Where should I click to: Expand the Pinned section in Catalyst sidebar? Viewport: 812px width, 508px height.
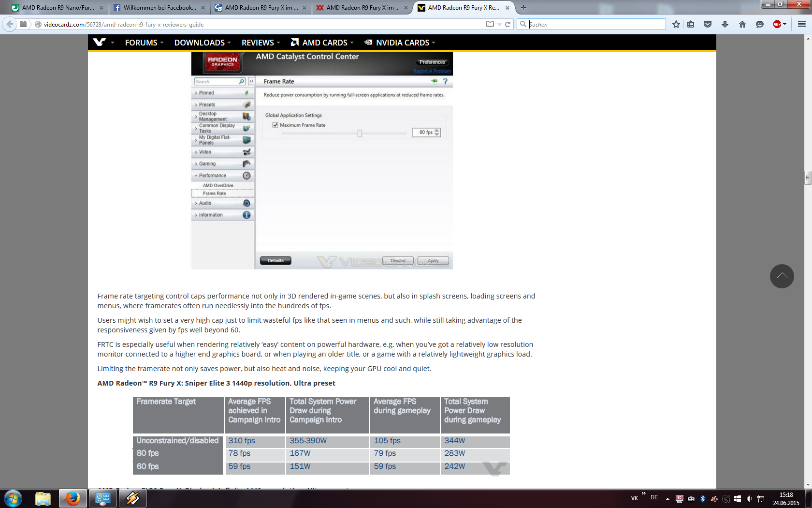click(223, 93)
